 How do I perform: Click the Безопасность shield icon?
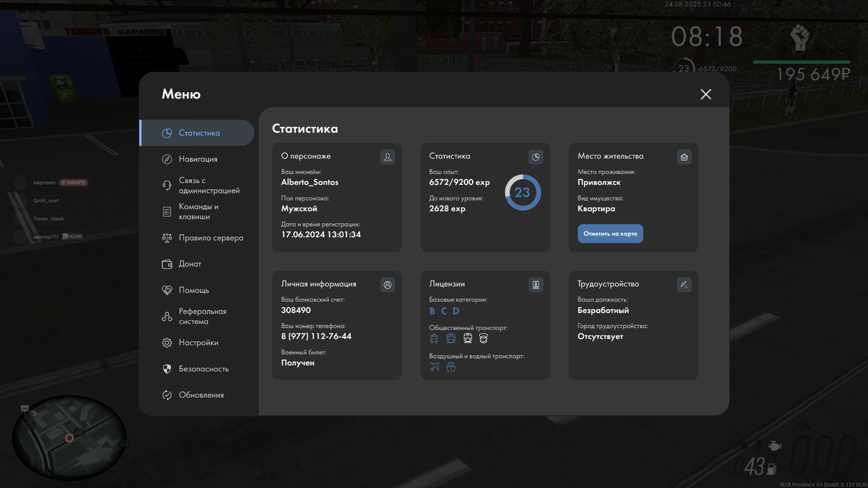tap(167, 369)
